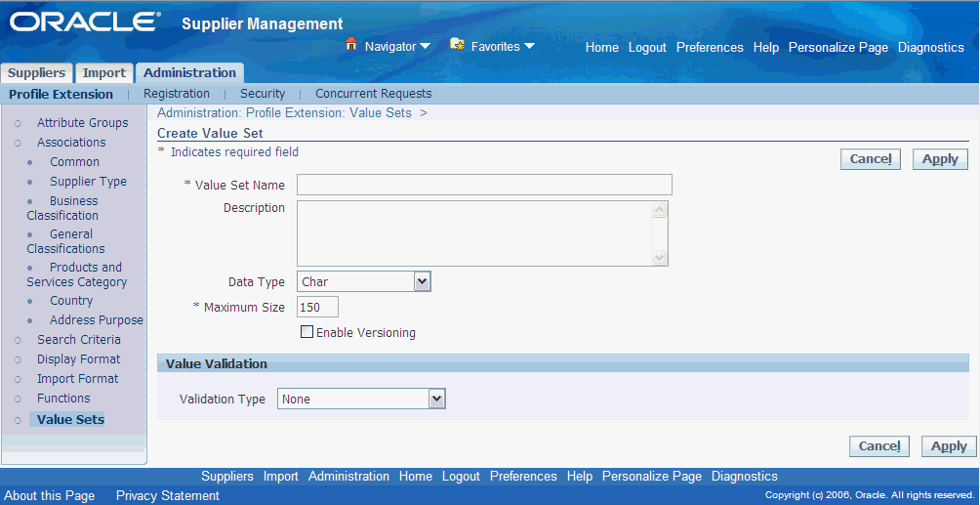The image size is (980, 505).
Task: Click Logout in the header
Action: point(647,48)
